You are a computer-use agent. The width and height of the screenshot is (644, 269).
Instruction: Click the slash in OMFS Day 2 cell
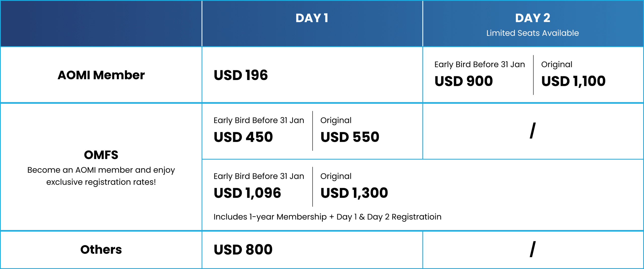coord(533,131)
